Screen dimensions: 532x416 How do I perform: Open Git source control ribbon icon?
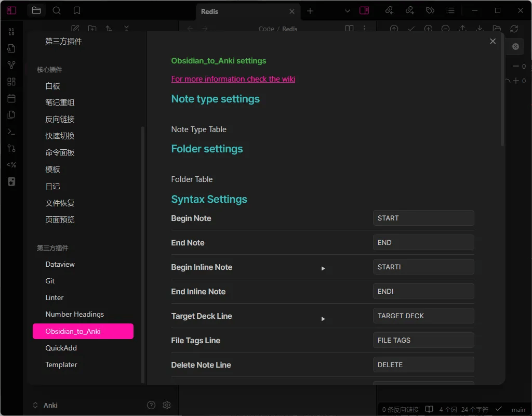[11, 148]
